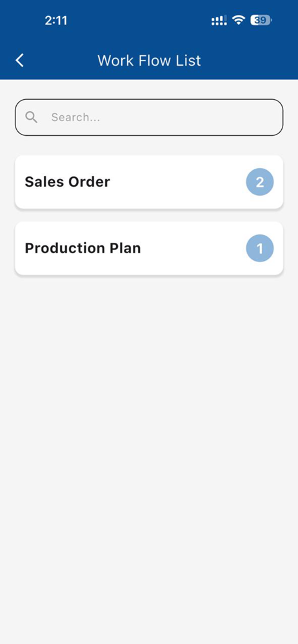Click the Search... placeholder text
Viewport: 298px width, 644px height.
point(75,117)
